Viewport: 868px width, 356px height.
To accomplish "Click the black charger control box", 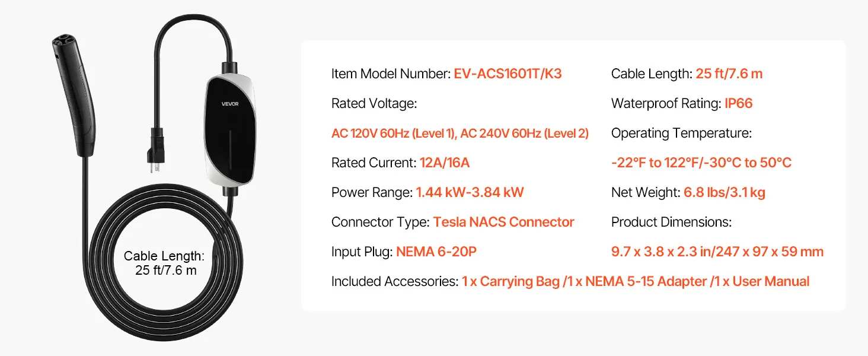I will [x=230, y=131].
